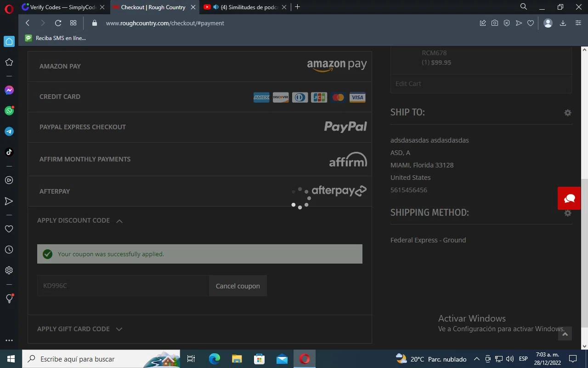
Task: Back to top arrow button
Action: (565, 334)
